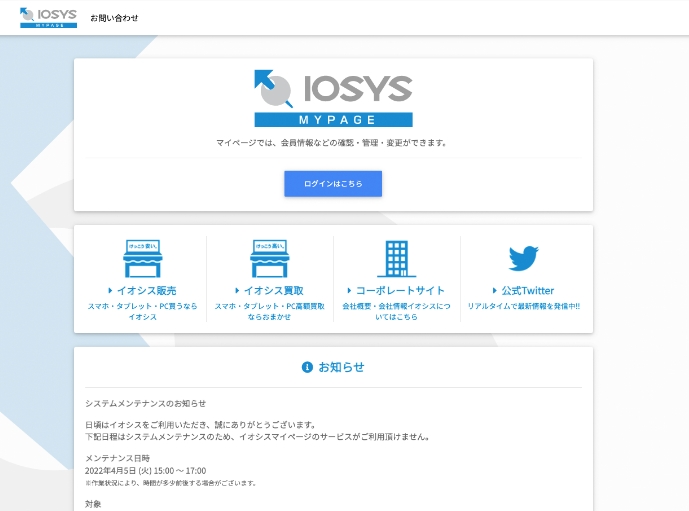Click the お知らせ heading
This screenshot has width=689, height=511.
(341, 367)
